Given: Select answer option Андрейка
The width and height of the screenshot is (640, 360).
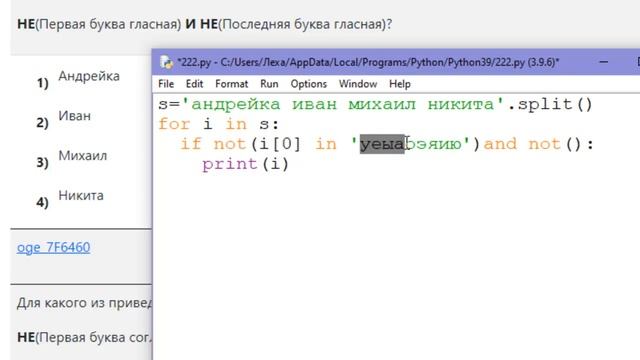Looking at the screenshot, I should point(89,76).
